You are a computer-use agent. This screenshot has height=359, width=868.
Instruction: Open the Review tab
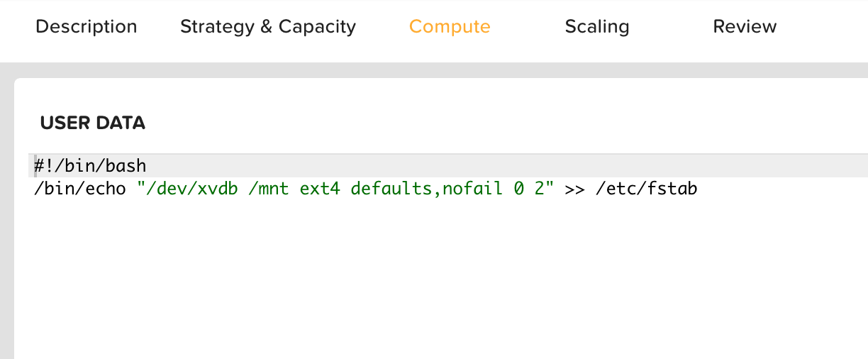[745, 27]
